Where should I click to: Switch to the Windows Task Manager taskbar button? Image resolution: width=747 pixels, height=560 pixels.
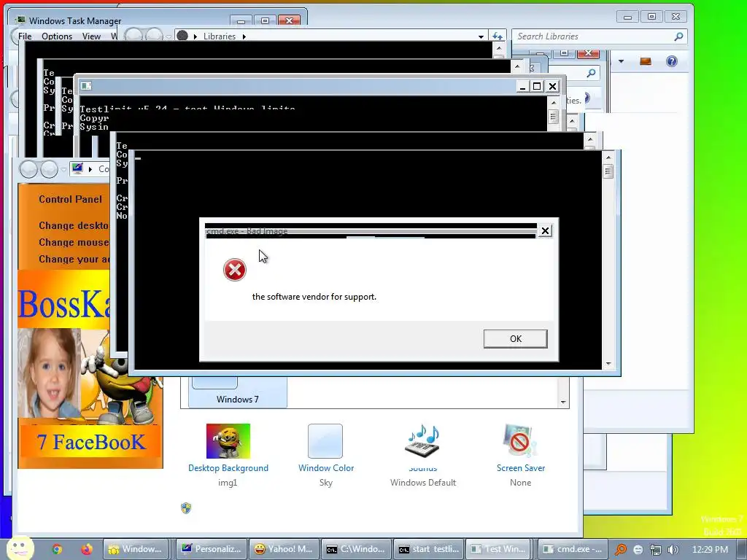[x=136, y=549]
